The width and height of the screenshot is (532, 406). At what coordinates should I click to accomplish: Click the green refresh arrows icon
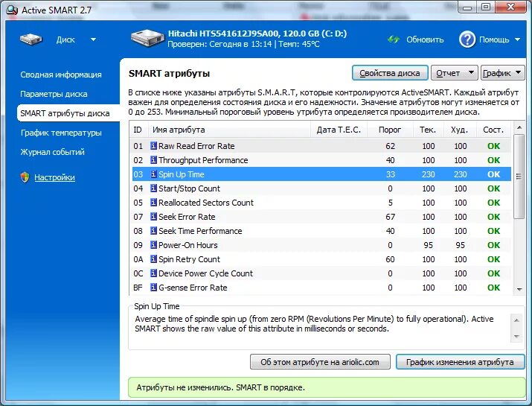click(x=394, y=39)
